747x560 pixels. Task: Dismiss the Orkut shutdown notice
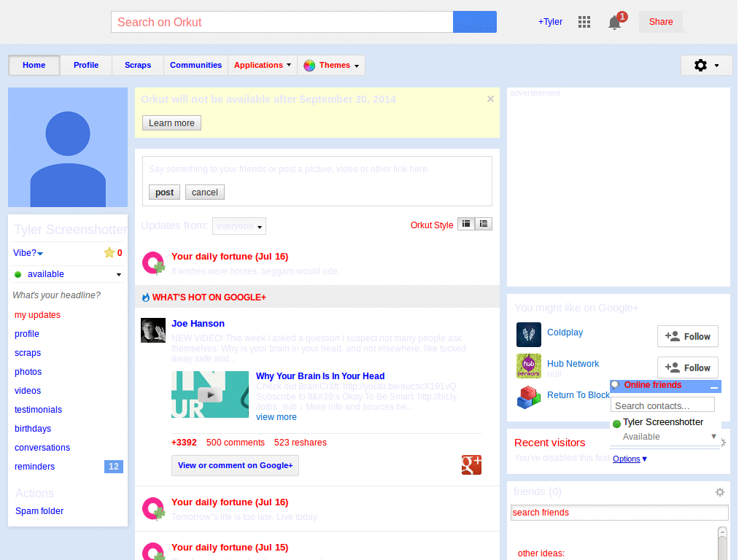point(490,99)
